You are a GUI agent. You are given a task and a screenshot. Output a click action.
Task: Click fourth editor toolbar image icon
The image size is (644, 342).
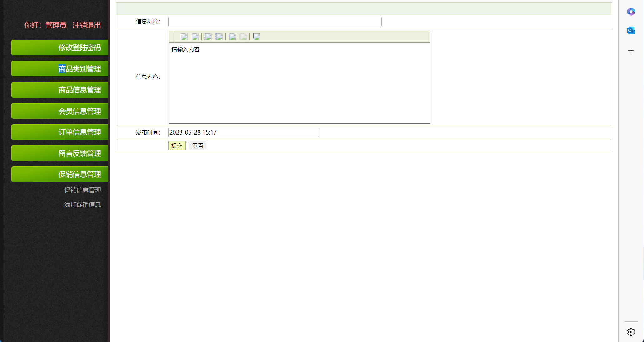pyautogui.click(x=219, y=37)
